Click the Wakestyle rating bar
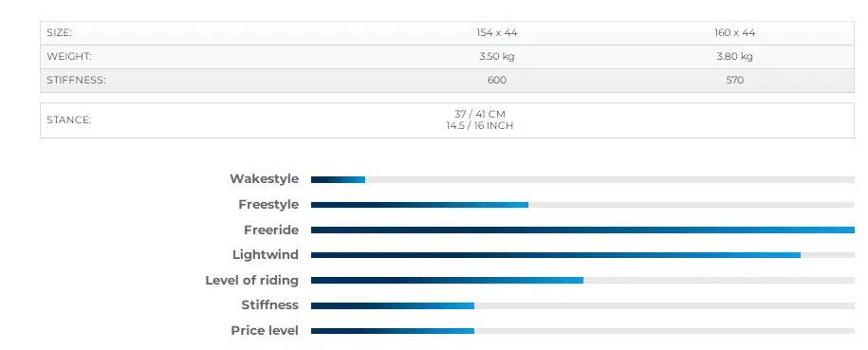 582,179
